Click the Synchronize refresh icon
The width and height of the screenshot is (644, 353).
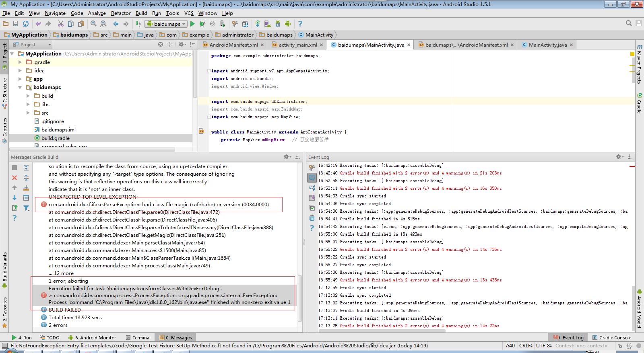(x=26, y=24)
